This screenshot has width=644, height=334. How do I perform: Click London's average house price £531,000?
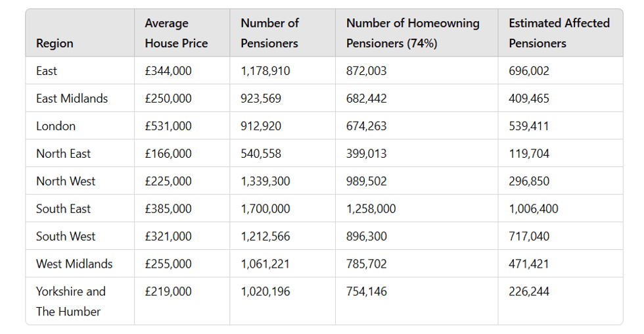tap(168, 126)
